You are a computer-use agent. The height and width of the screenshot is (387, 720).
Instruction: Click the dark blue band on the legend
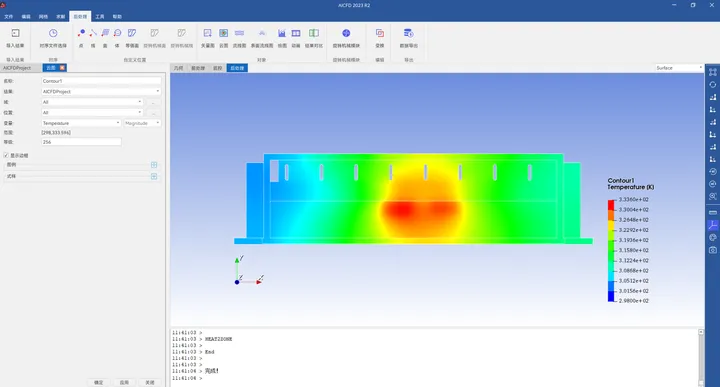[611, 297]
